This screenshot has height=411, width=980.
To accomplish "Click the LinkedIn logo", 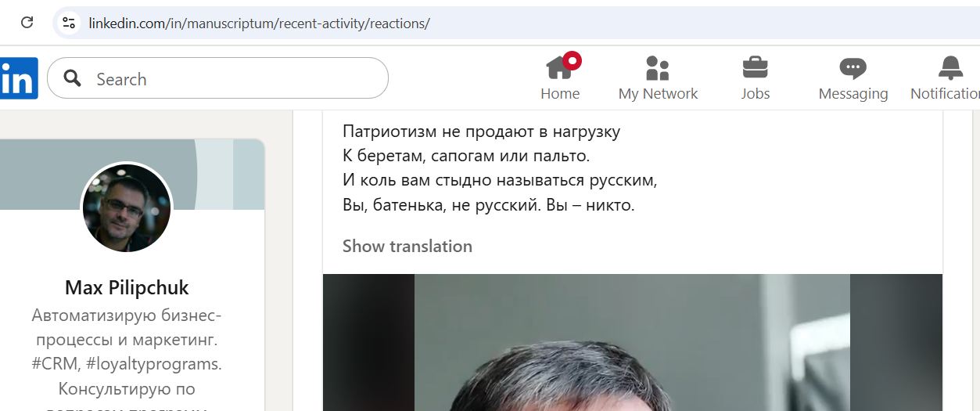I will point(18,78).
